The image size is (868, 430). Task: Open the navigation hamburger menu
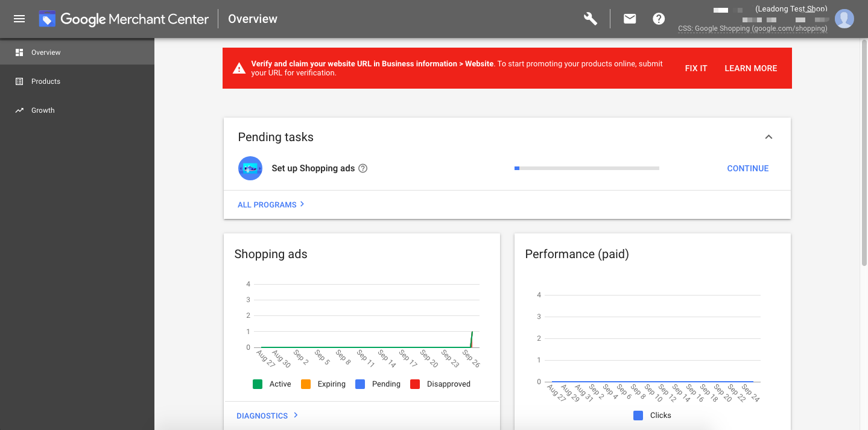19,19
